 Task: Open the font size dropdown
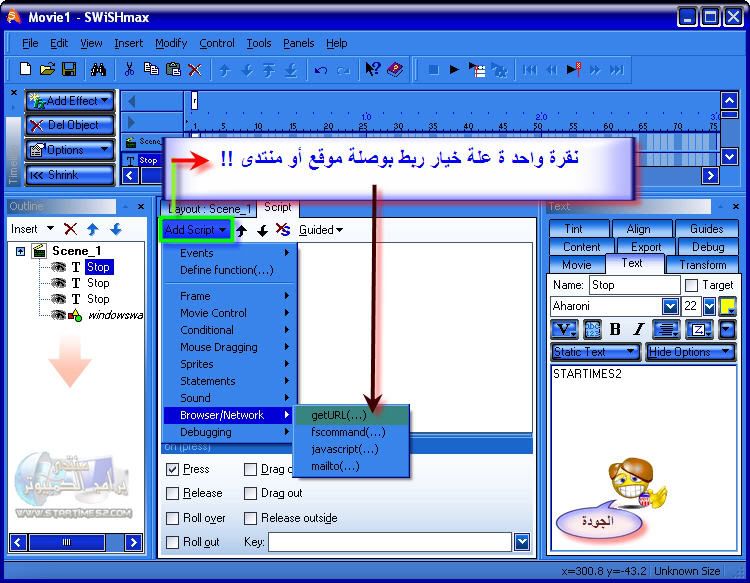tap(709, 306)
